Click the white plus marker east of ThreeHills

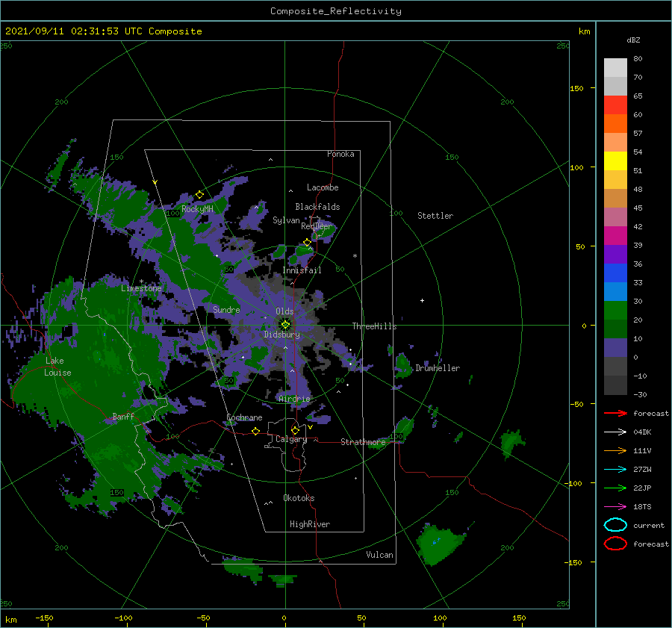click(x=422, y=300)
